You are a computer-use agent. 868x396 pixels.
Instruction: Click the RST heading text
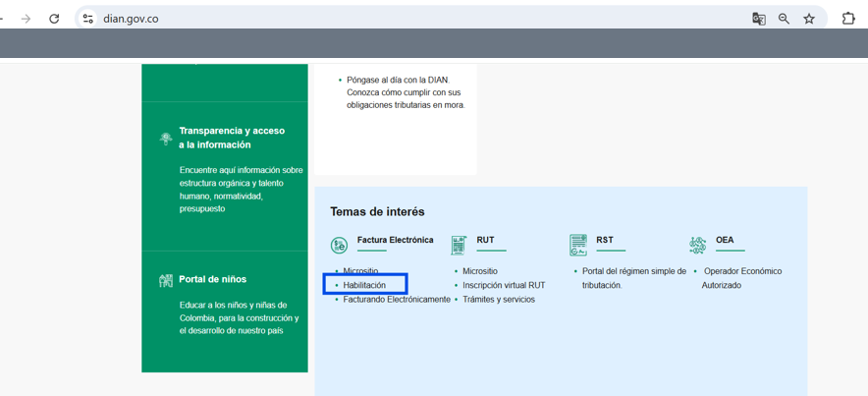click(605, 240)
